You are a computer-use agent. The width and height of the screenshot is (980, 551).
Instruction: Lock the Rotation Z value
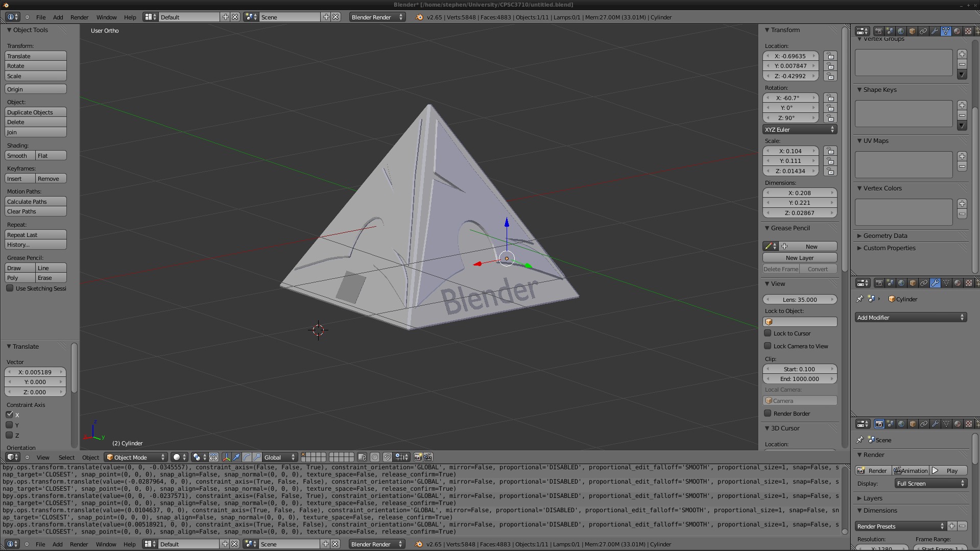click(x=830, y=118)
